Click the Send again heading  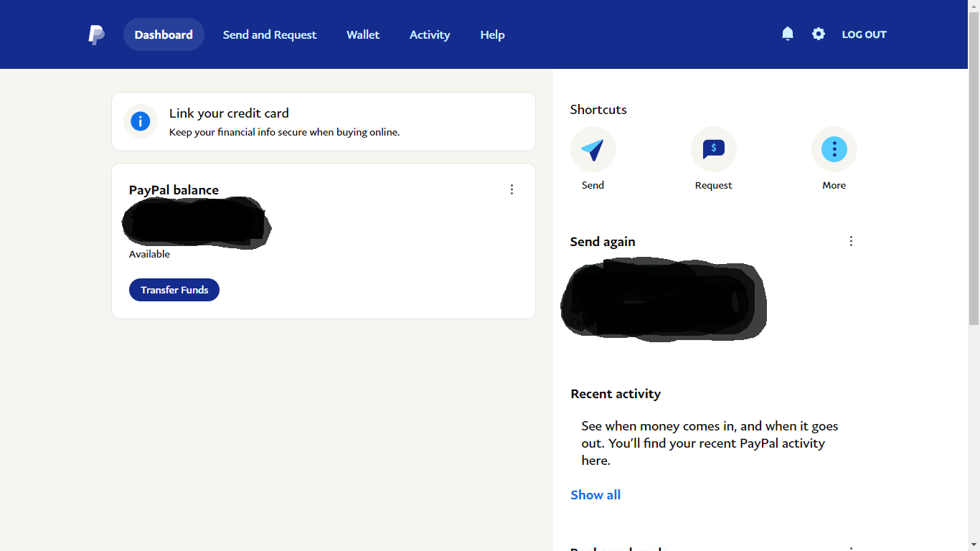coord(603,242)
